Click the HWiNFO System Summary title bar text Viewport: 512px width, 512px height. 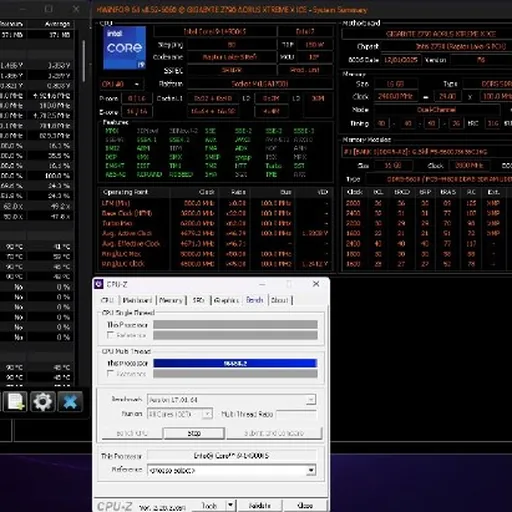[x=232, y=10]
